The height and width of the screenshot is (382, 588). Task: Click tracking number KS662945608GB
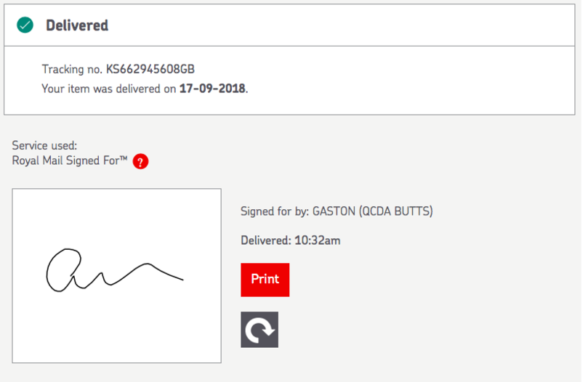[150, 70]
